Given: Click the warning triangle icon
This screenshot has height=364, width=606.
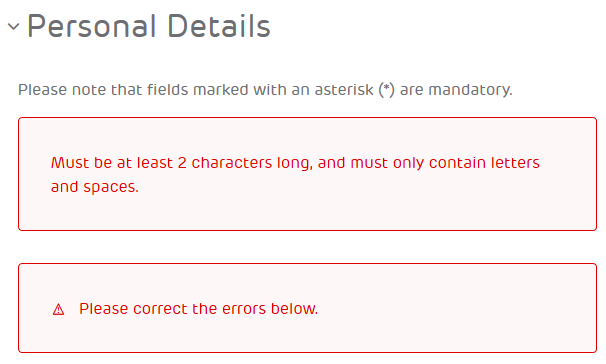Looking at the screenshot, I should click(x=58, y=310).
